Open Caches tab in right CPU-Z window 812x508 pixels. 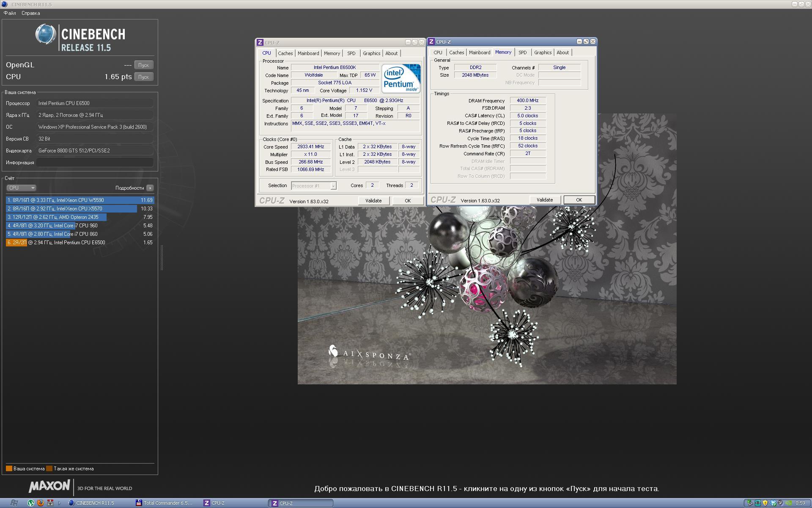point(457,52)
